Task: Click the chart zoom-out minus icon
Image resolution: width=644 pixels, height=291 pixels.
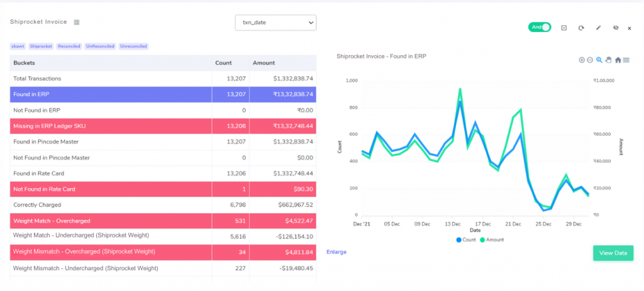Action: coord(590,60)
